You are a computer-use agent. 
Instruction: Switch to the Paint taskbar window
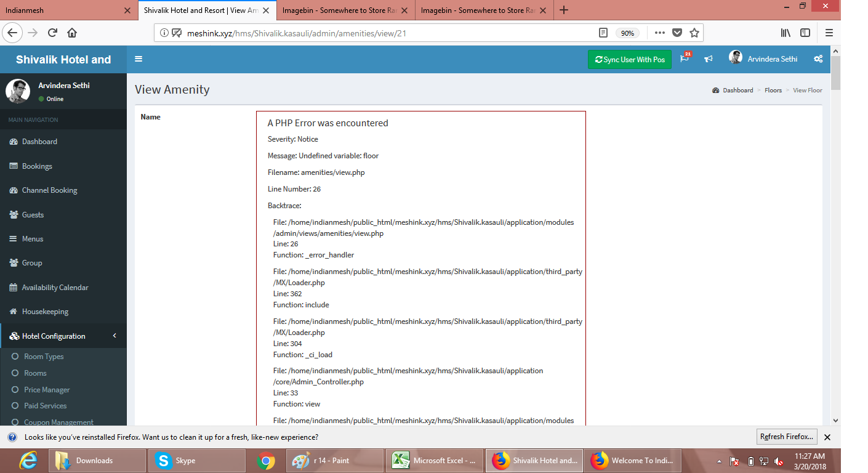[x=334, y=460]
